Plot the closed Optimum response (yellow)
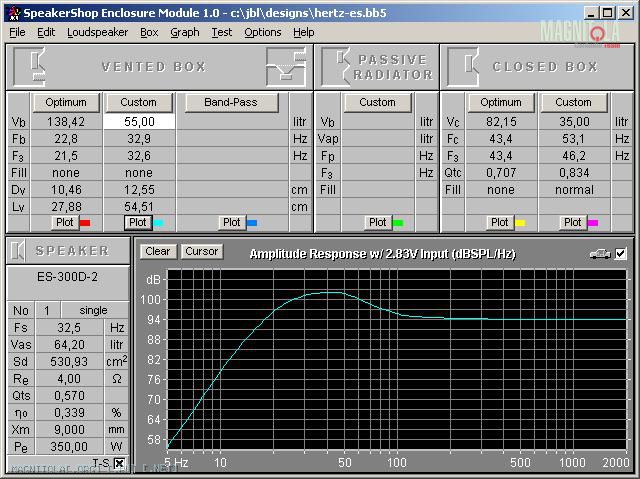640x479 pixels. (x=500, y=222)
